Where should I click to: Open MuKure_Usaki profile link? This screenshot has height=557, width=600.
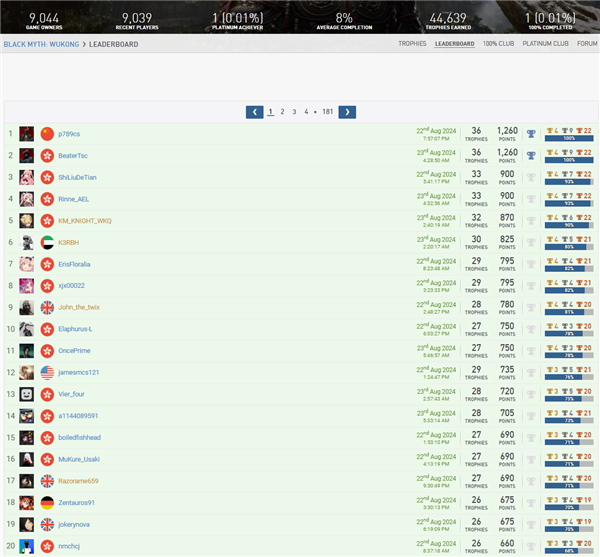(79, 459)
